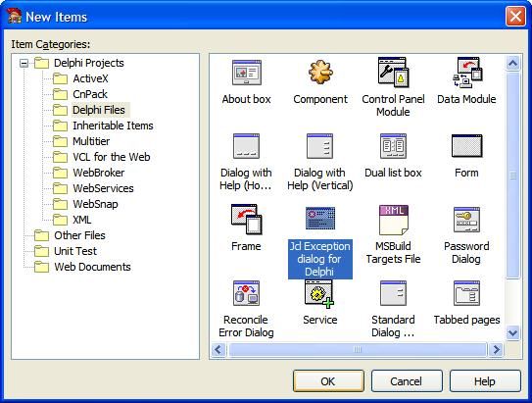The width and height of the screenshot is (532, 403).
Task: Select the Multitier category
Action: [91, 141]
